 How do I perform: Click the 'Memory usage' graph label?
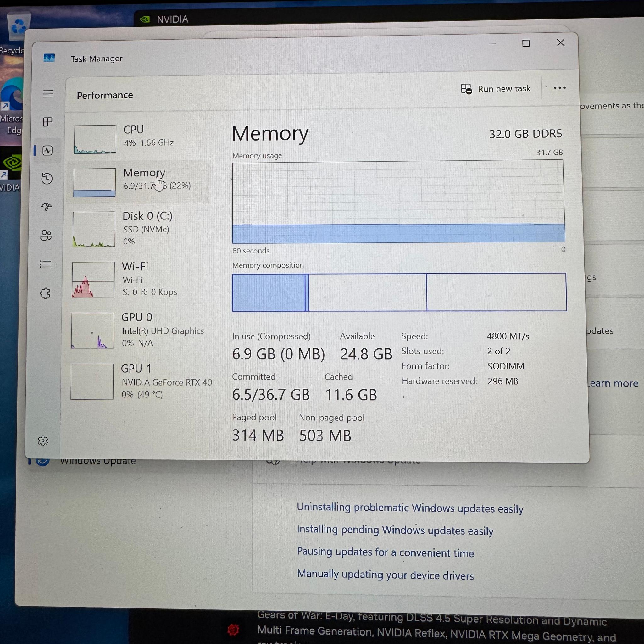tap(257, 156)
